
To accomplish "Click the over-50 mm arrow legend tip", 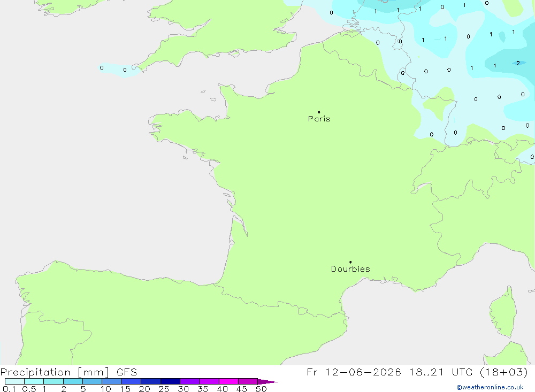I will [x=267, y=382].
